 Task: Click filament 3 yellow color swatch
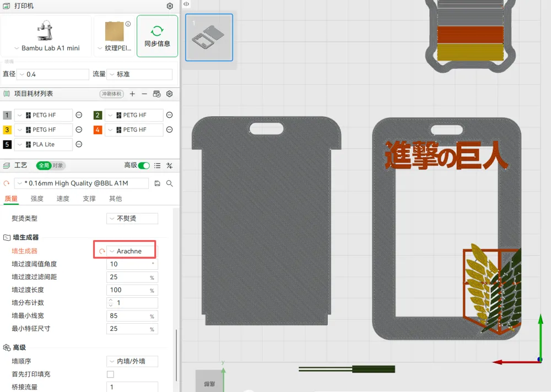[7, 129]
